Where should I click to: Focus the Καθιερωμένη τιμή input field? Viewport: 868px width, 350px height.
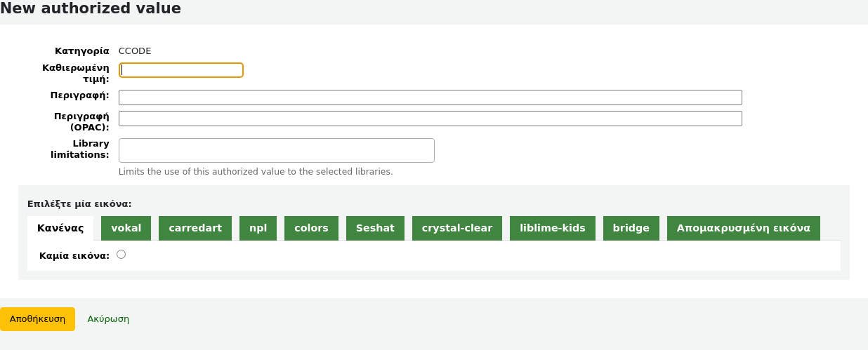coord(181,70)
